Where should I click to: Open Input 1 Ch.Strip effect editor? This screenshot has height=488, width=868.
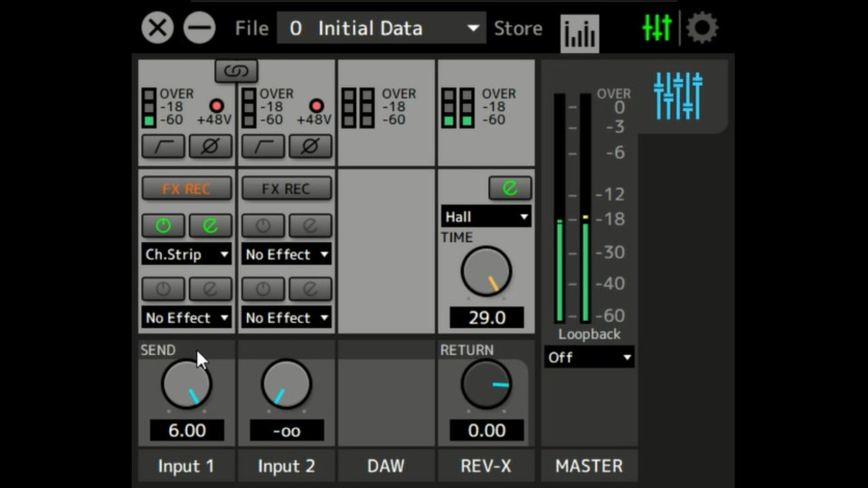click(211, 225)
